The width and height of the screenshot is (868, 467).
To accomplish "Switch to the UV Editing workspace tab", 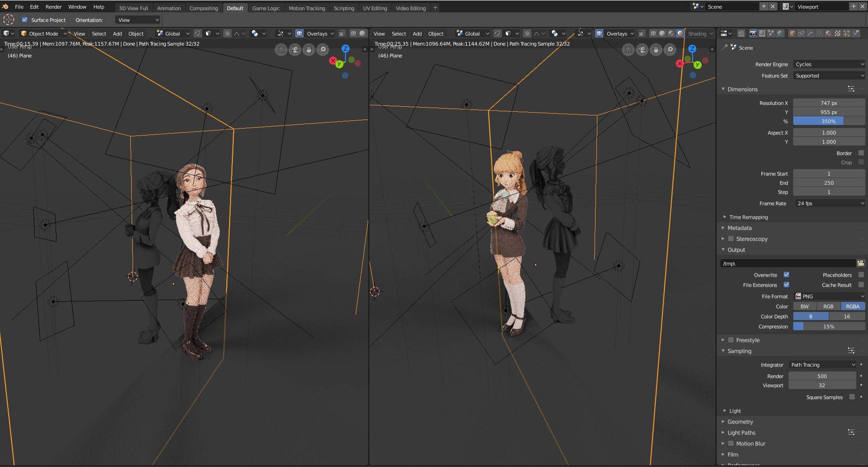I will pyautogui.click(x=375, y=8).
